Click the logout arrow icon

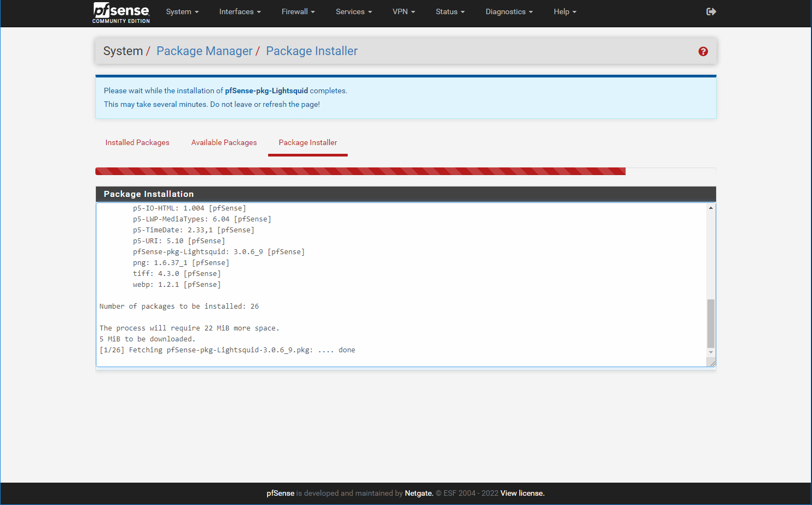point(711,11)
